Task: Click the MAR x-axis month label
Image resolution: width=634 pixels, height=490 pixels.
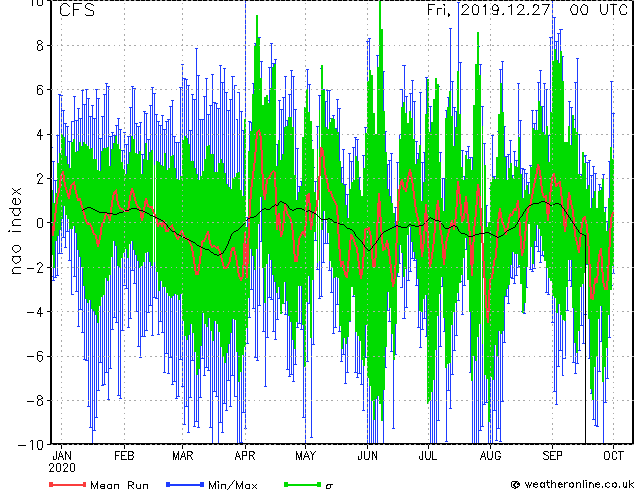Action: coord(183,456)
